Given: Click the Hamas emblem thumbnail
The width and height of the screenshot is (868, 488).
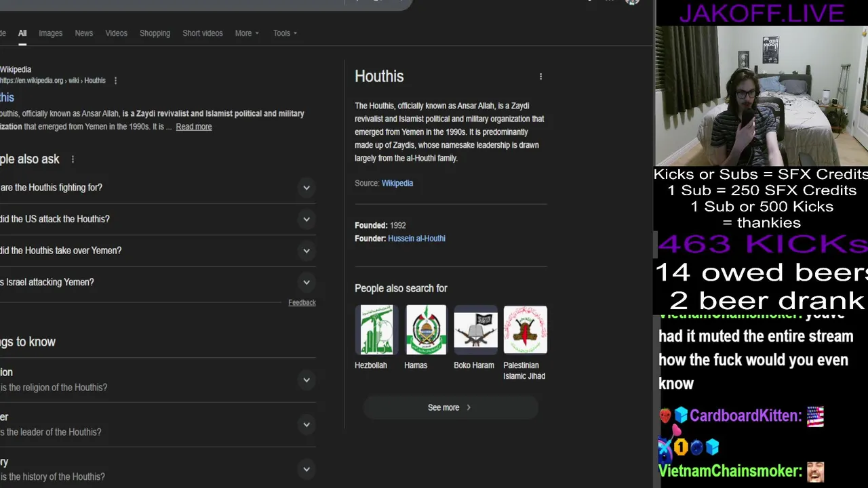Looking at the screenshot, I should pyautogui.click(x=426, y=330).
